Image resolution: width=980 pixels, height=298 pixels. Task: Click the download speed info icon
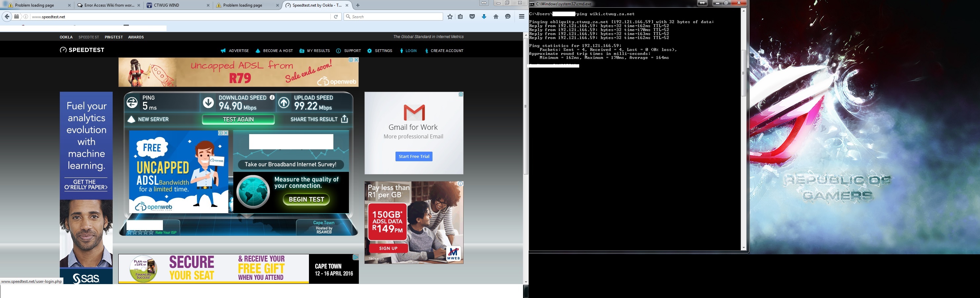tap(272, 98)
